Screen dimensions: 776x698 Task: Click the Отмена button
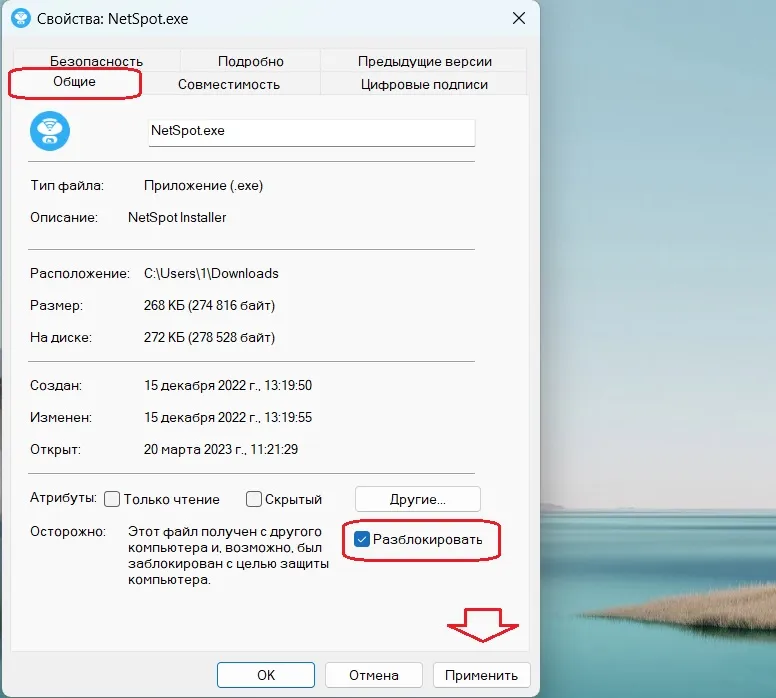(374, 675)
